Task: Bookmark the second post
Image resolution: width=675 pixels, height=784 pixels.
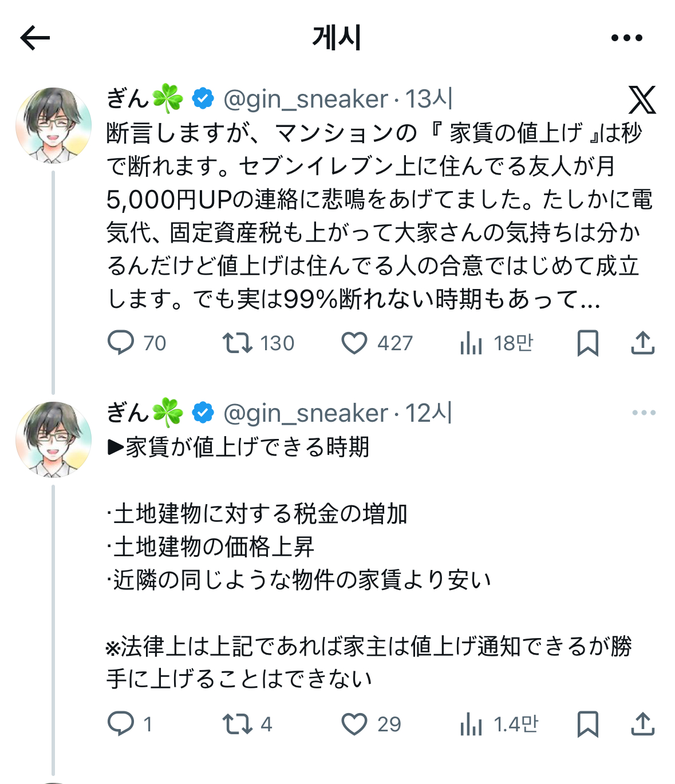Action: pos(587,724)
